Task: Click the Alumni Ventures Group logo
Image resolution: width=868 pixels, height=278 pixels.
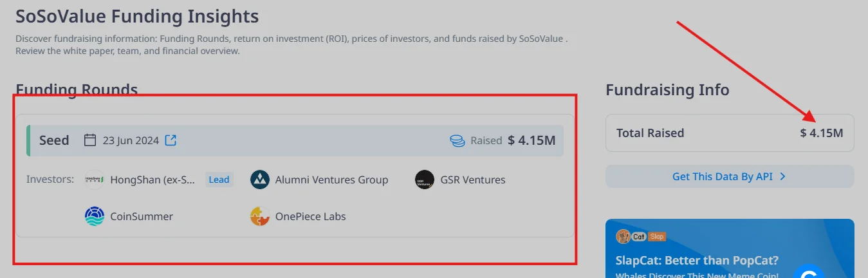Action: tap(260, 180)
